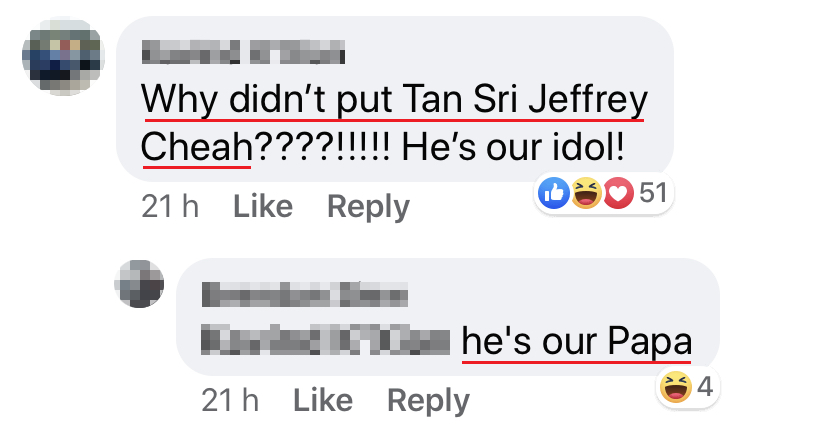Viewport: 828px width, 429px height.
Task: Click the blurred tagged name before 'he's our Papa'
Action: point(326,341)
